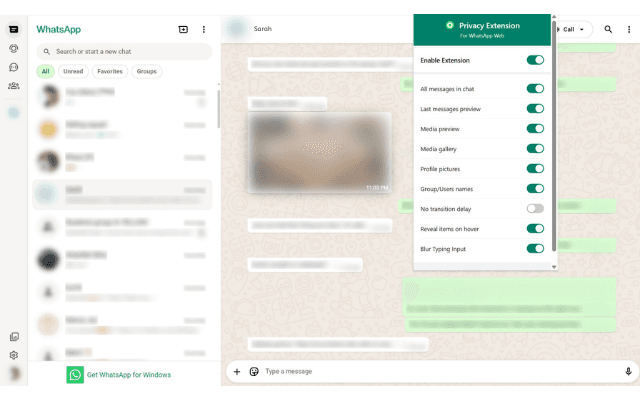
Task: Open the Communities icon in sidebar
Action: click(13, 86)
